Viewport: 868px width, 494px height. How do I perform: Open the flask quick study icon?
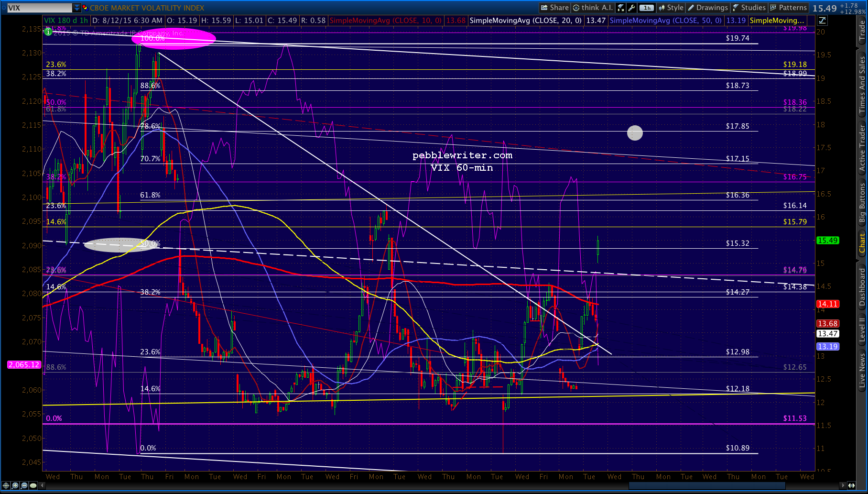(x=621, y=8)
